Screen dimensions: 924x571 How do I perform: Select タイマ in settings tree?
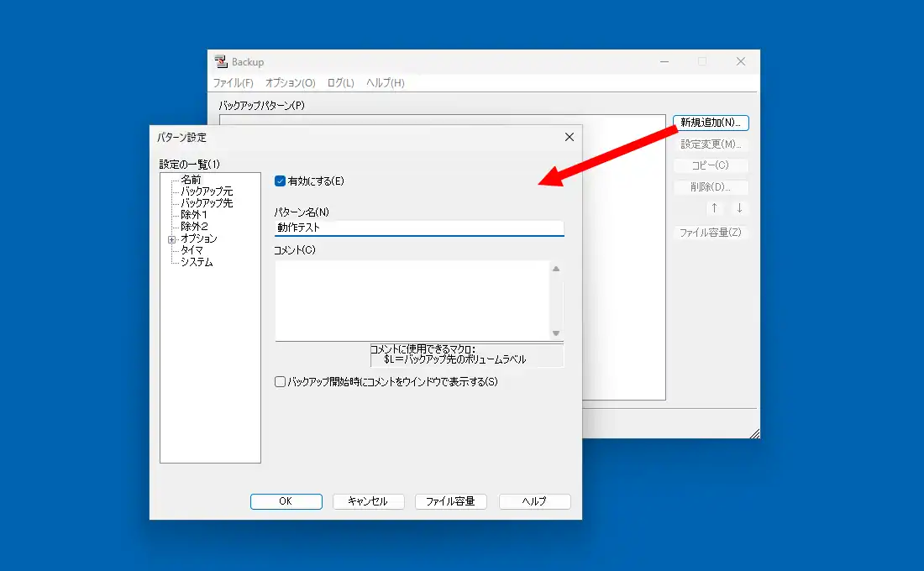(192, 250)
